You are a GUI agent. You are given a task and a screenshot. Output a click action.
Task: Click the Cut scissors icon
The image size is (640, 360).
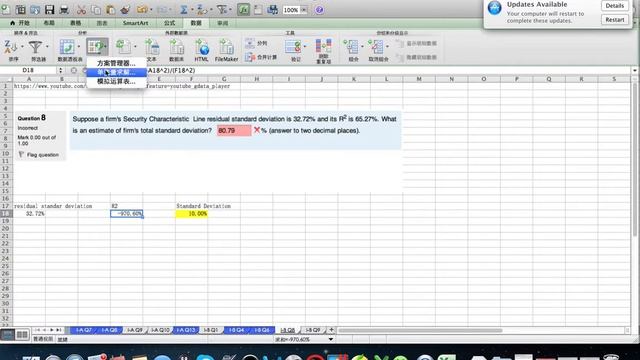pos(81,9)
